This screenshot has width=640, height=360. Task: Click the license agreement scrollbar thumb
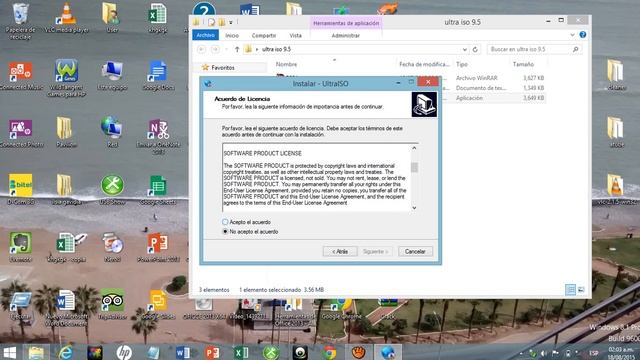414,167
